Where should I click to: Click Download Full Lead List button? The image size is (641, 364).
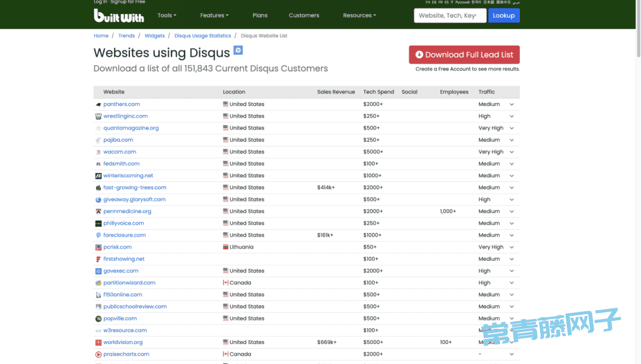pyautogui.click(x=464, y=55)
